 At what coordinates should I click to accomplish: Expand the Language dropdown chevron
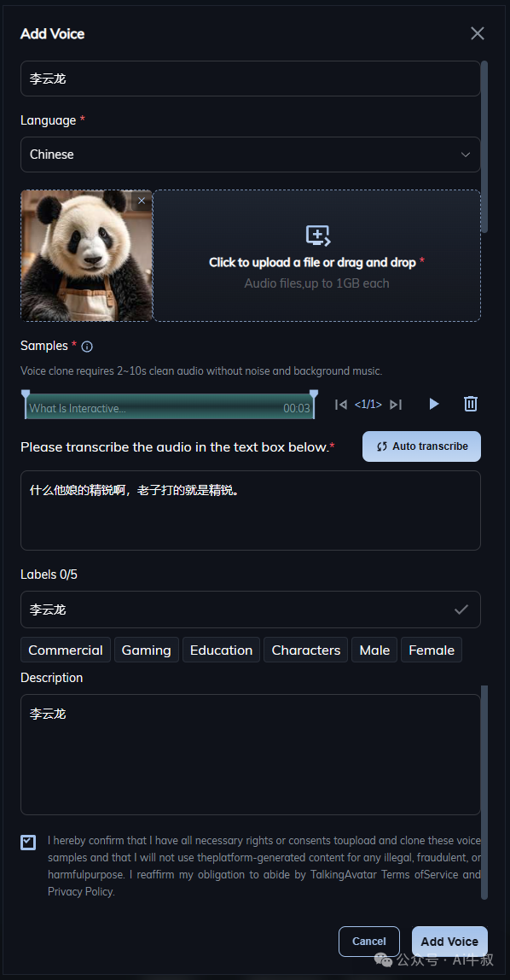tap(466, 155)
